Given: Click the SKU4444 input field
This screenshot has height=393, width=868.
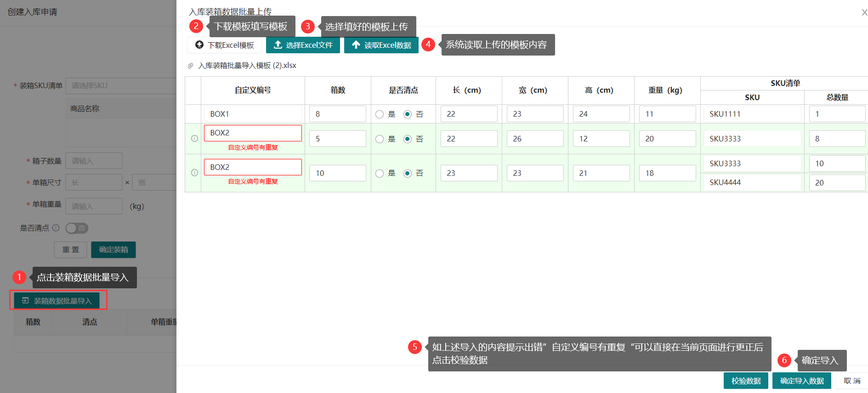Looking at the screenshot, I should click(x=752, y=183).
